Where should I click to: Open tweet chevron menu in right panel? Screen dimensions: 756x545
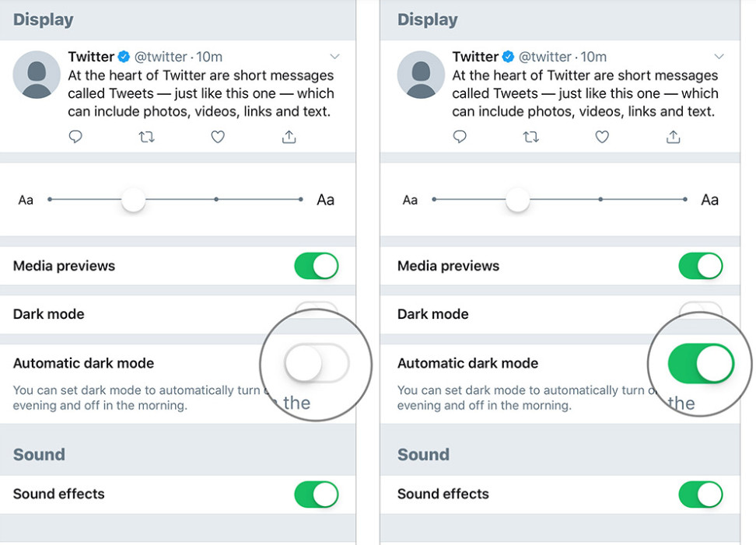(x=719, y=57)
